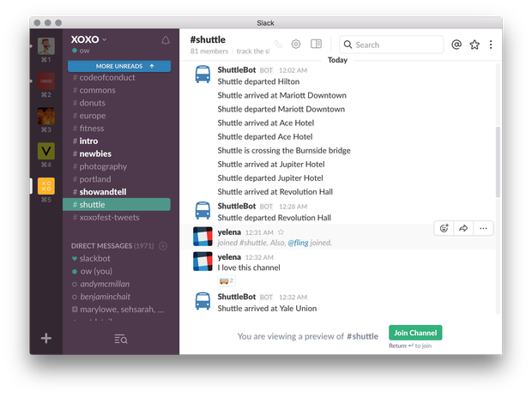Open the quick switcher icon in sidebar
Viewport: 532px width, 397px height.
(120, 339)
